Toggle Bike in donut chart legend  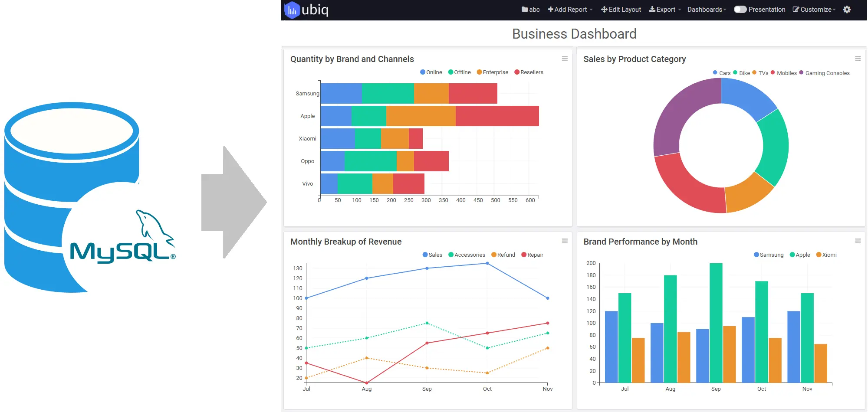pos(741,73)
